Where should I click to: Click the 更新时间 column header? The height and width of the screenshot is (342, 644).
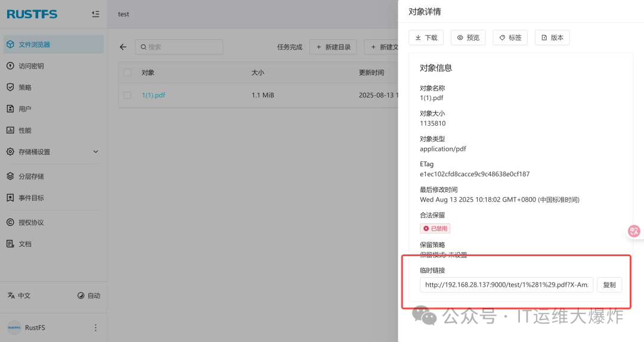pyautogui.click(x=371, y=72)
